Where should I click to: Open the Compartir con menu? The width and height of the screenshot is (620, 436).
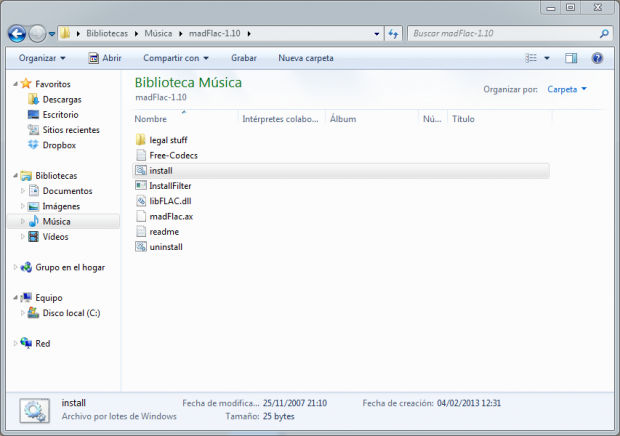[176, 58]
